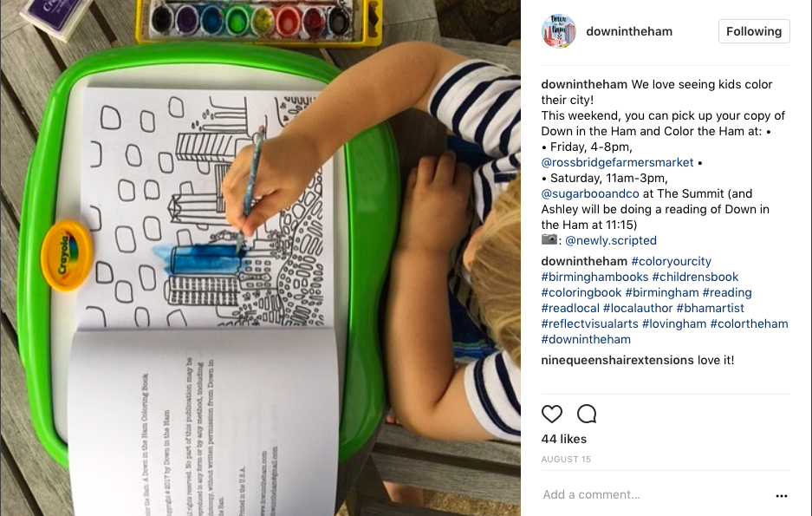Open @sugarbooandco mention link
812x516 pixels.
coord(590,193)
